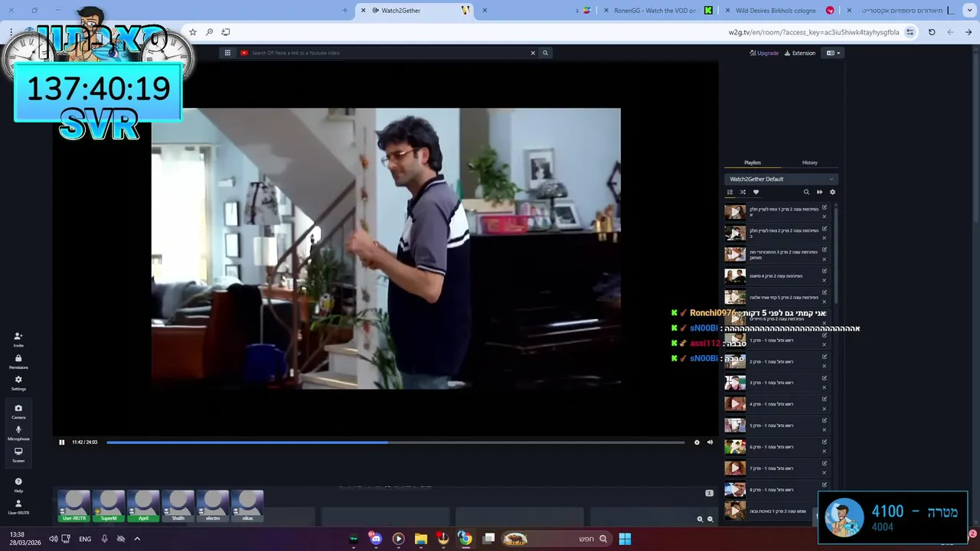Pause the video with the pause button
This screenshot has height=551, width=980.
coord(62,442)
